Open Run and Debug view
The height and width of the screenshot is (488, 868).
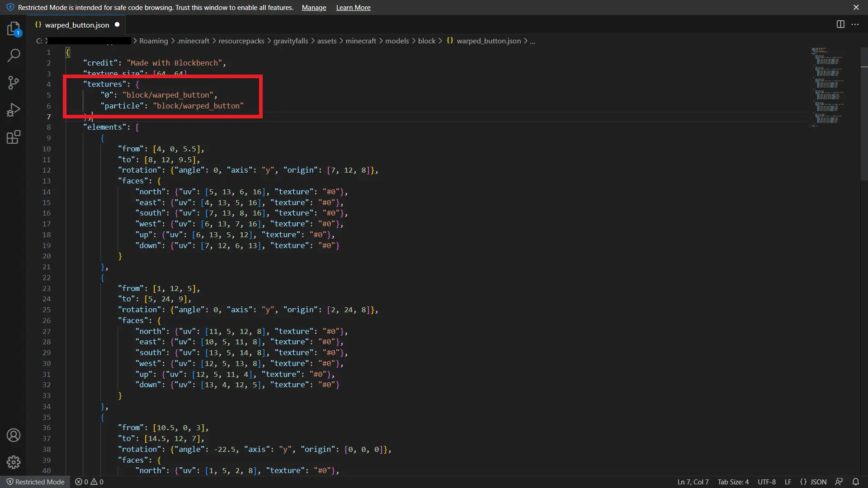tap(14, 110)
